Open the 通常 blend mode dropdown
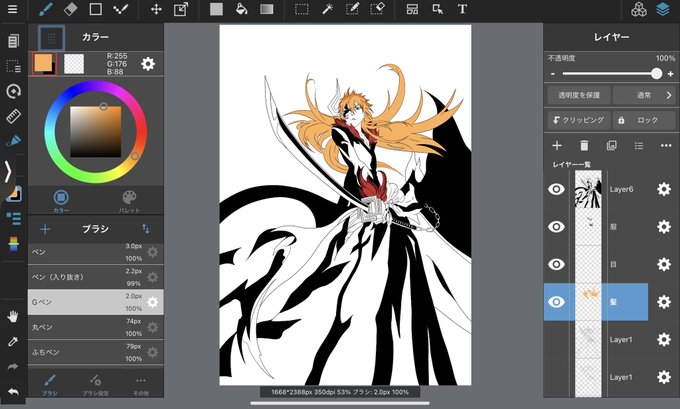Image resolution: width=680 pixels, height=409 pixels. tap(644, 95)
